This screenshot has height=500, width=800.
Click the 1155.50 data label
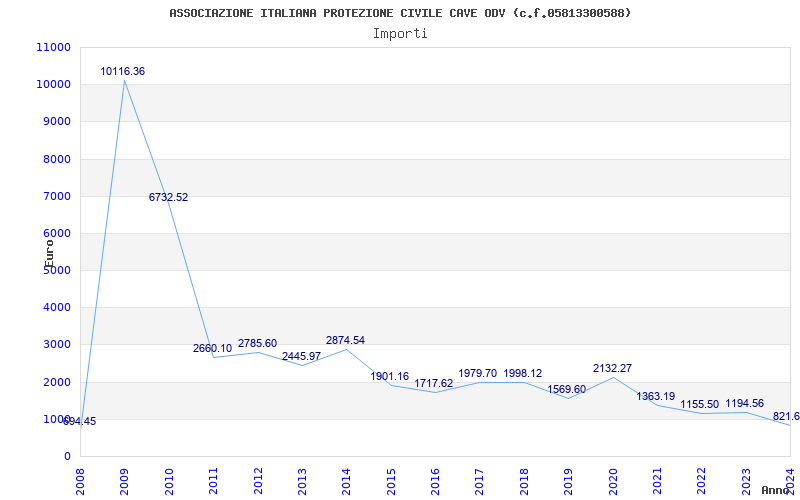[699, 405]
